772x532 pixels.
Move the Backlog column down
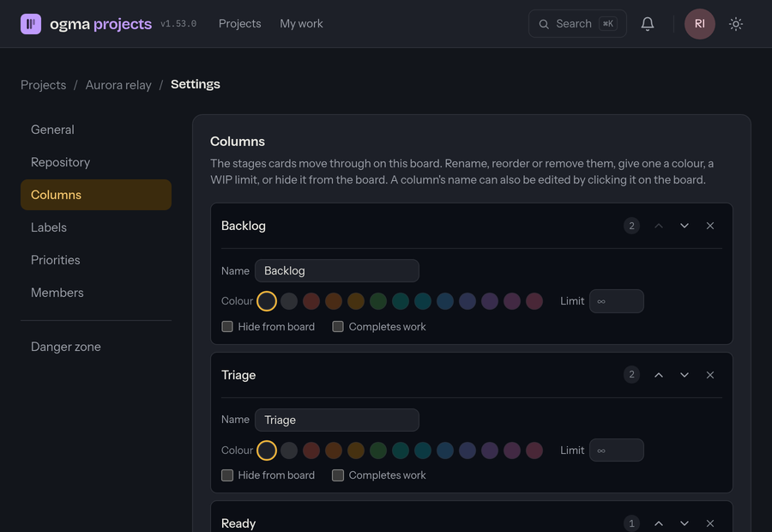pos(685,226)
